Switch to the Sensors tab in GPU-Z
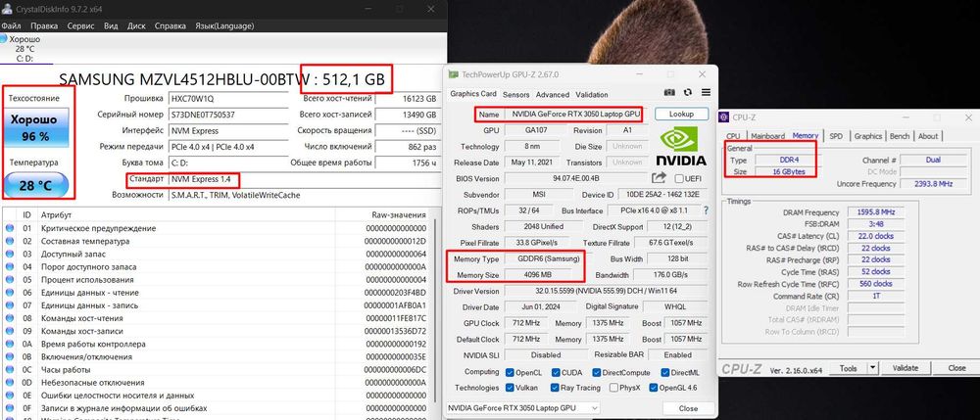Viewport: 980px width, 420px height. click(516, 95)
